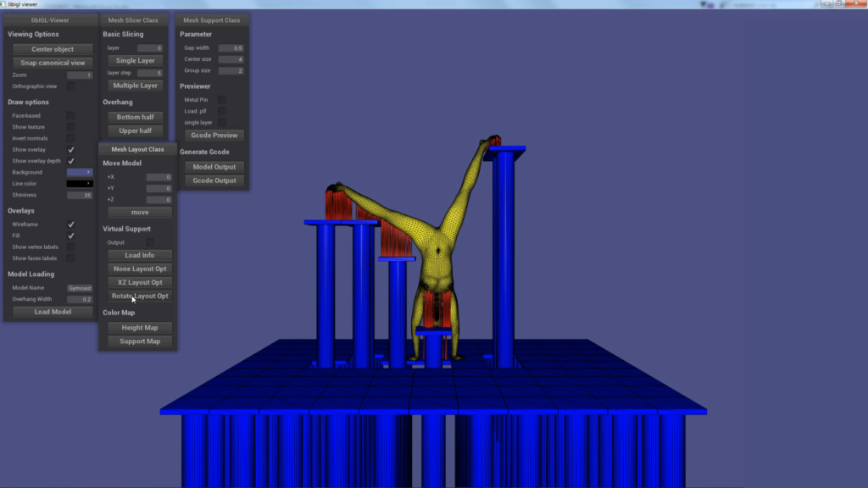Click None Layout Opt button

point(140,269)
